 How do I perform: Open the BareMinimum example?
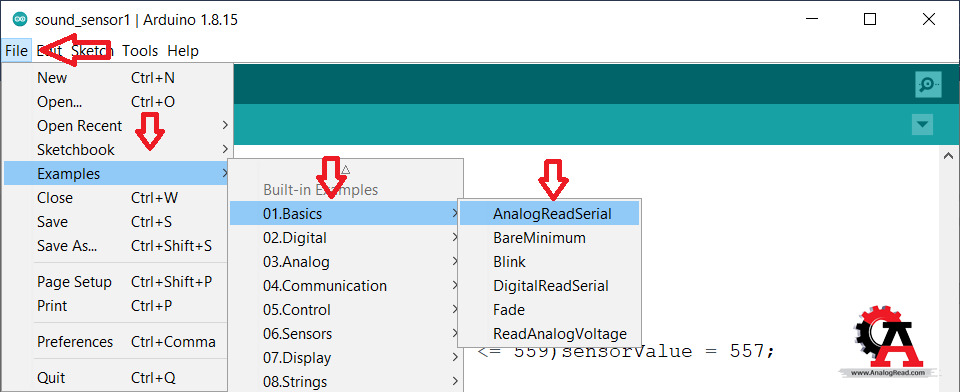[549, 238]
